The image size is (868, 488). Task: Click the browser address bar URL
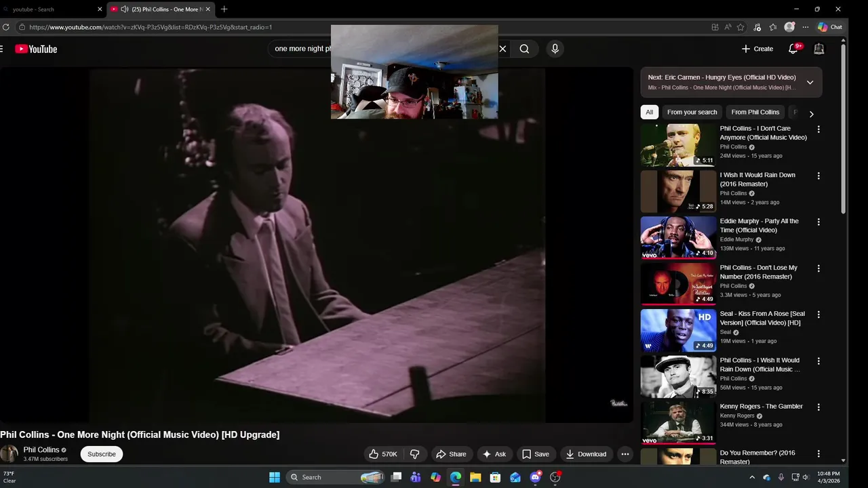pos(151,27)
